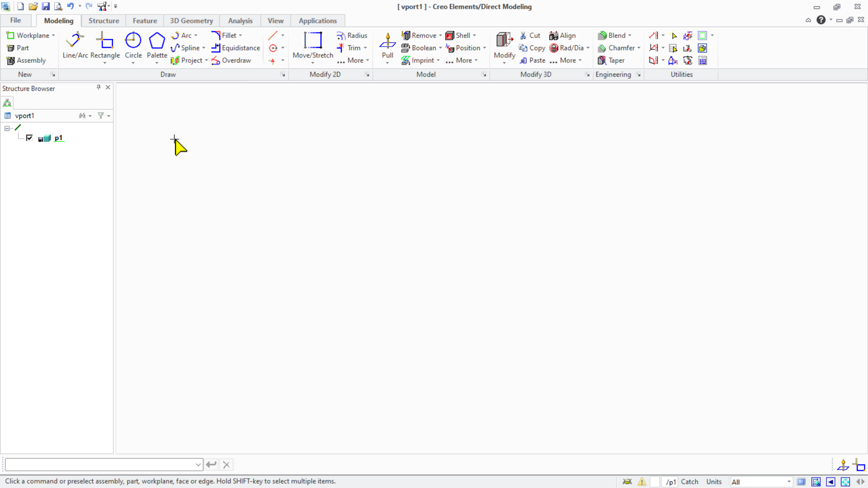Open the Applications menu
The height and width of the screenshot is (488, 868).
tap(318, 20)
